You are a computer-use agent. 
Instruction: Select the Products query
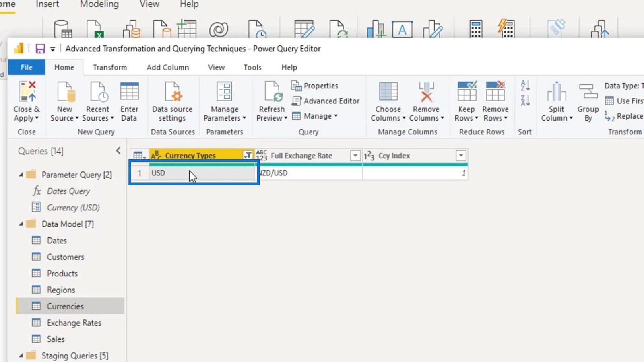click(62, 274)
